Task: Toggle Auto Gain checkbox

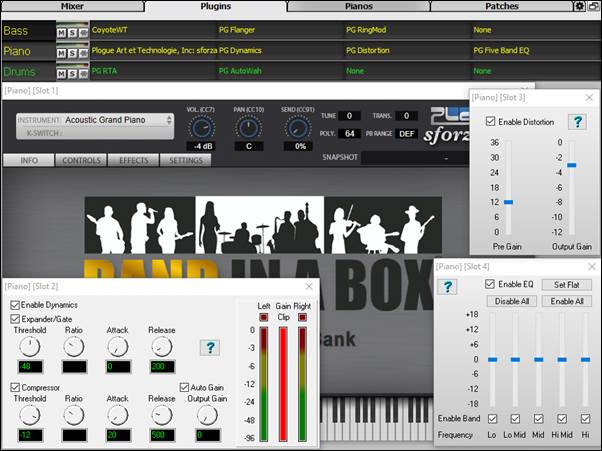Action: 184,387
